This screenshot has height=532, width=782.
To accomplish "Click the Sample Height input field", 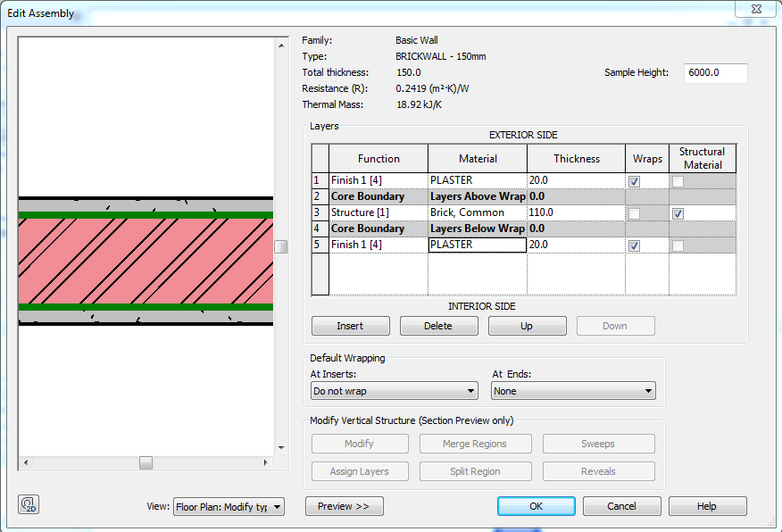I will [x=714, y=73].
